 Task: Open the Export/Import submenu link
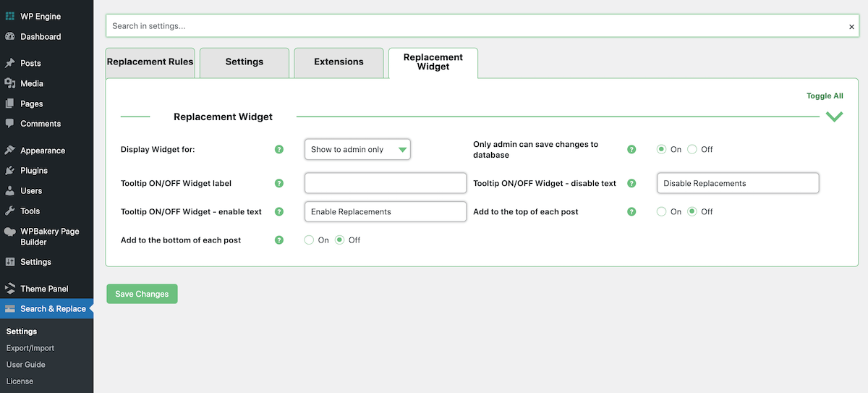pyautogui.click(x=30, y=348)
